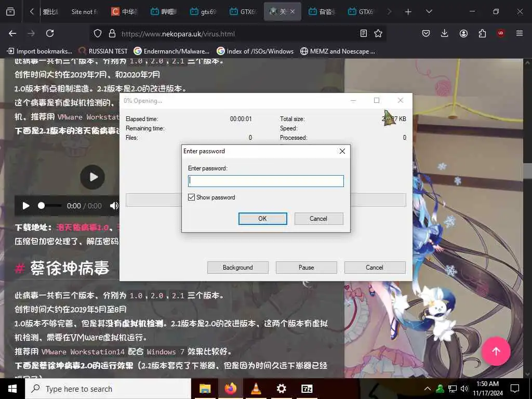Image resolution: width=532 pixels, height=399 pixels.
Task: Open Firefox View icon
Action: (x=10, y=11)
